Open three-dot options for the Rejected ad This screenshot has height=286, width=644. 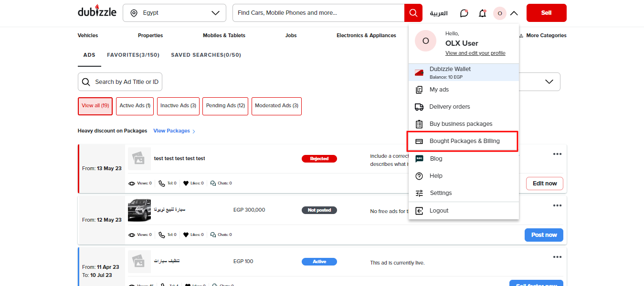coord(557,154)
